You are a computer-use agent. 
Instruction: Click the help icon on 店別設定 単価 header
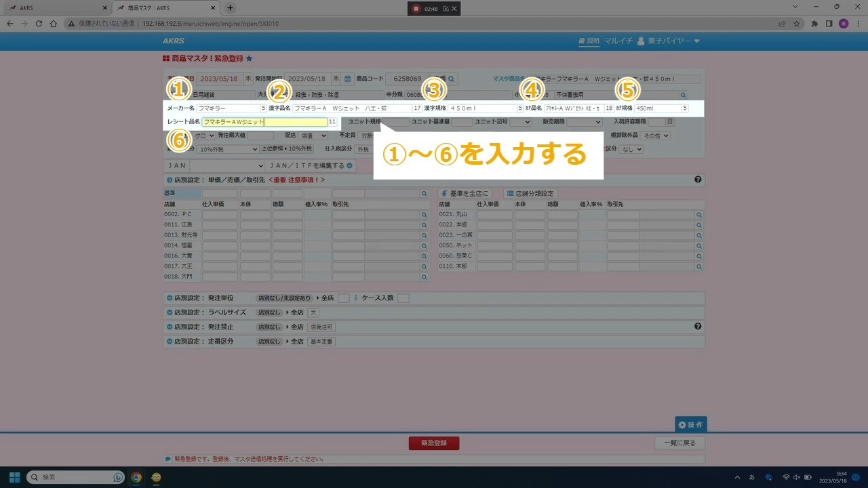click(698, 180)
